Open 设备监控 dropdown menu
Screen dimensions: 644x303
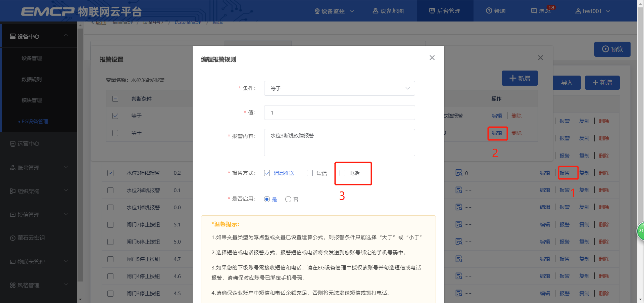click(x=334, y=11)
